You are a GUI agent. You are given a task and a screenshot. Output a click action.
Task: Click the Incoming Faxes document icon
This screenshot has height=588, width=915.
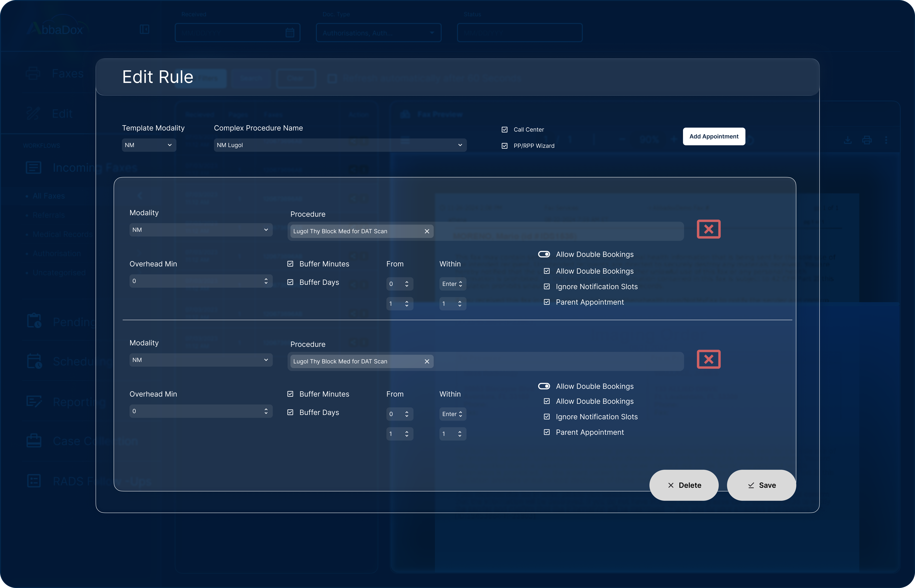[34, 167]
